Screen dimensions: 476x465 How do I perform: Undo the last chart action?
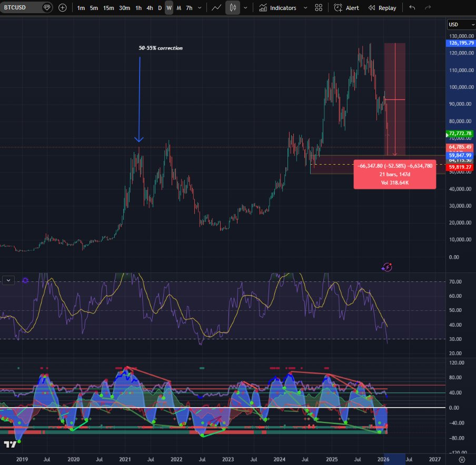[x=412, y=7]
